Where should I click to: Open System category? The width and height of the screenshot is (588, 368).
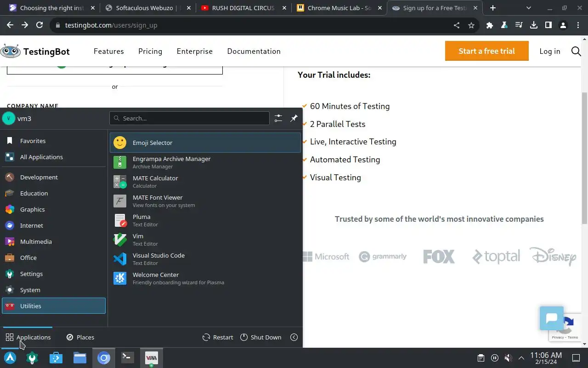(54, 290)
